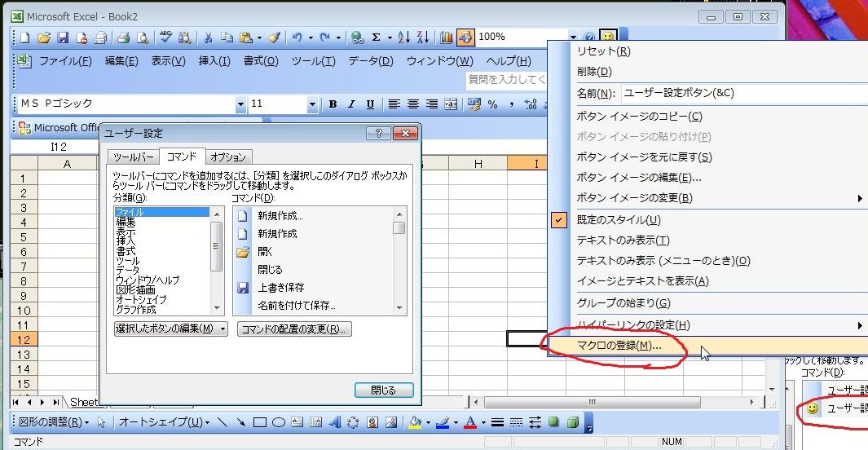
Task: Click the Print icon in standard toolbar
Action: click(x=123, y=37)
